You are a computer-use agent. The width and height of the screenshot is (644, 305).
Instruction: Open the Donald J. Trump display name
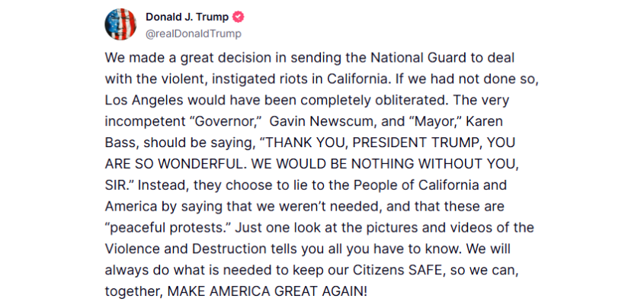coord(186,18)
